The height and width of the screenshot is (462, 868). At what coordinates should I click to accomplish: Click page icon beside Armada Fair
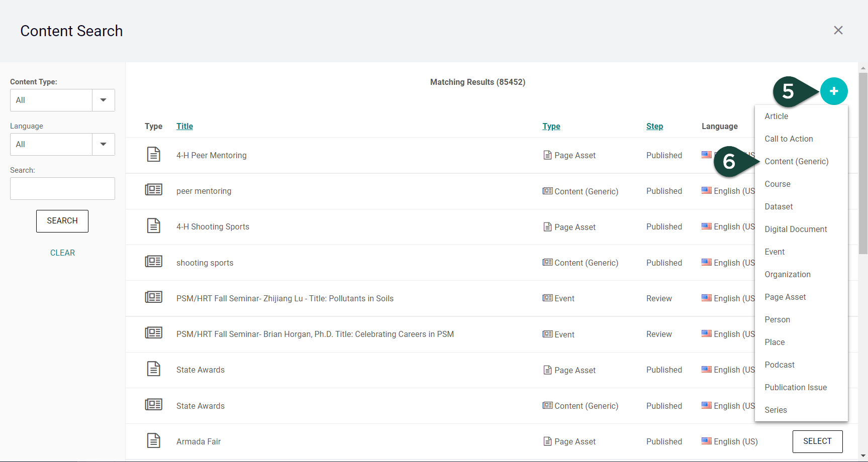click(153, 440)
